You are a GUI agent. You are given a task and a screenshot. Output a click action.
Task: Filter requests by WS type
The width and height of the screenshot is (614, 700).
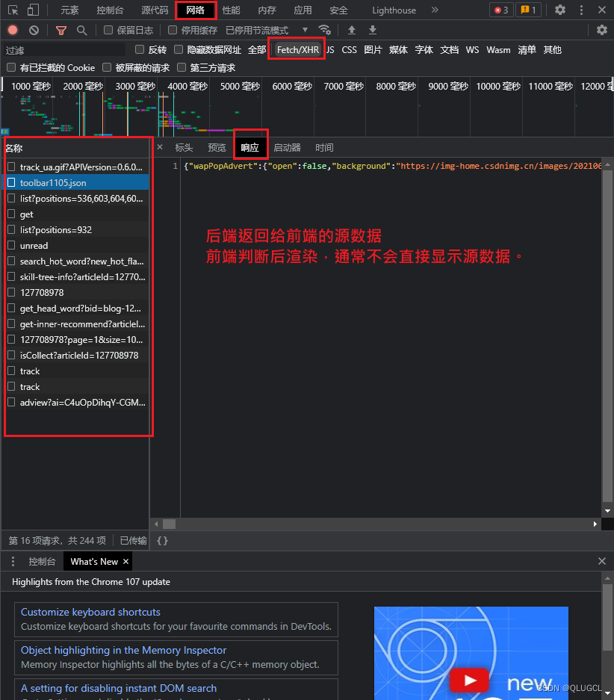pos(472,49)
